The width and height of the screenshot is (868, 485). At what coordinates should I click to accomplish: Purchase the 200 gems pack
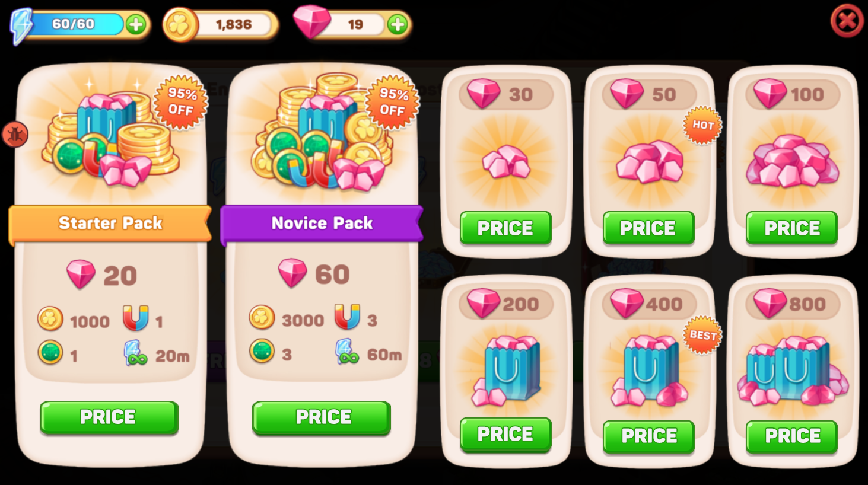[505, 435]
